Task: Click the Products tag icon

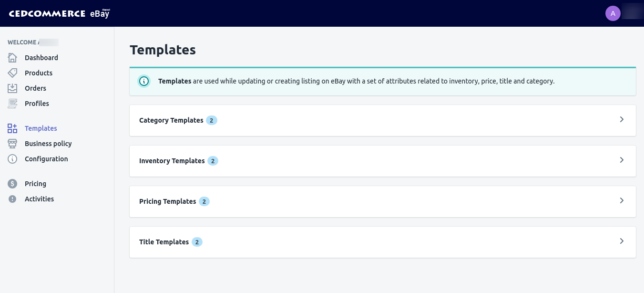Action: click(12, 73)
